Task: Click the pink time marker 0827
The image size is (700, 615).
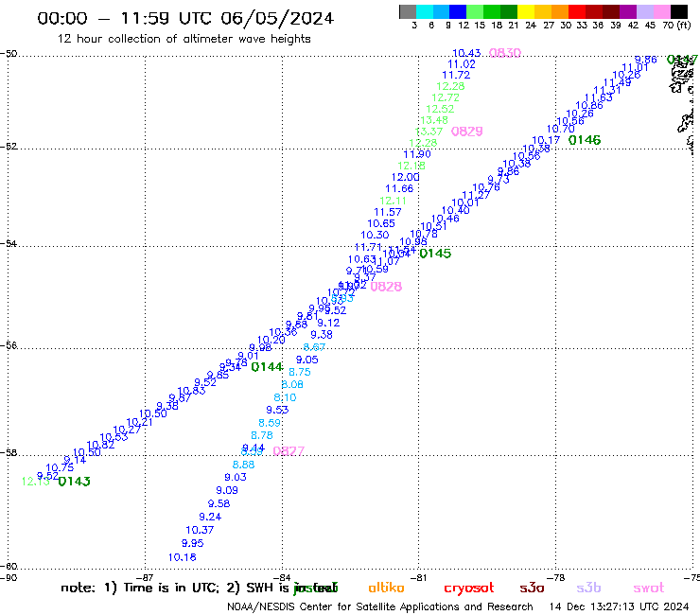Action: click(x=289, y=451)
